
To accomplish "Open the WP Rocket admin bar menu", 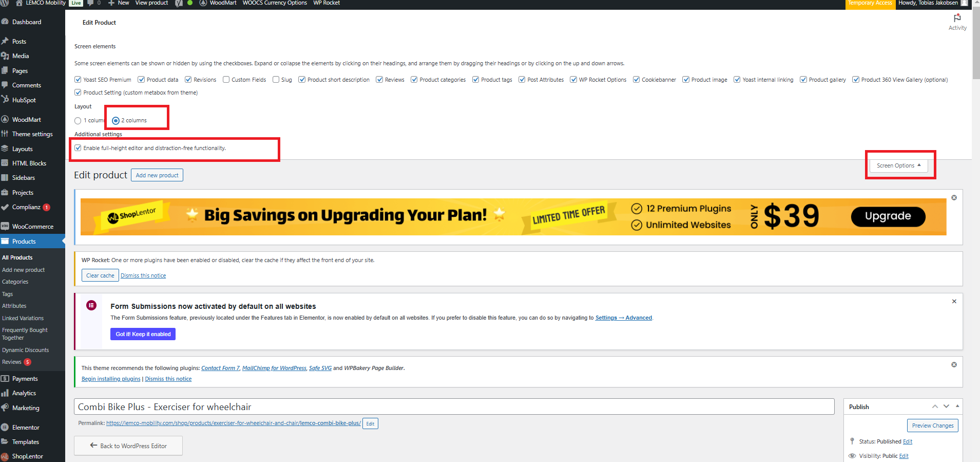I will click(326, 3).
